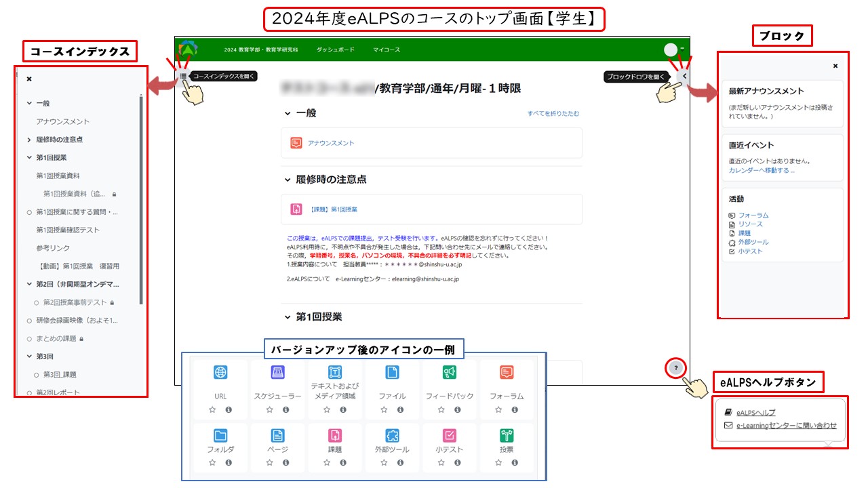Open 小テスト in the 活動 block
This screenshot has width=868, height=488.
751,251
